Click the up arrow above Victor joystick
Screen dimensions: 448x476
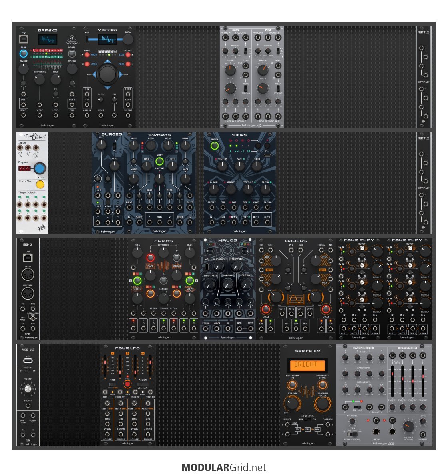point(108,61)
